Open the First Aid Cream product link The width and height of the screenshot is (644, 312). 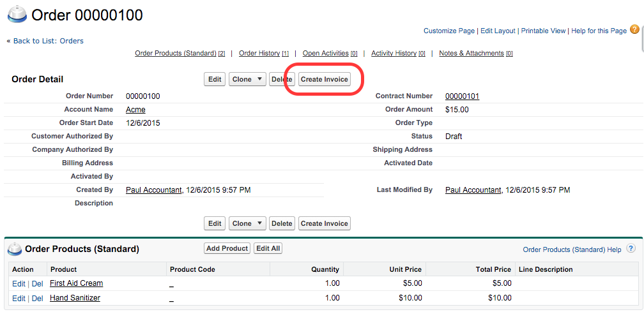tap(76, 283)
